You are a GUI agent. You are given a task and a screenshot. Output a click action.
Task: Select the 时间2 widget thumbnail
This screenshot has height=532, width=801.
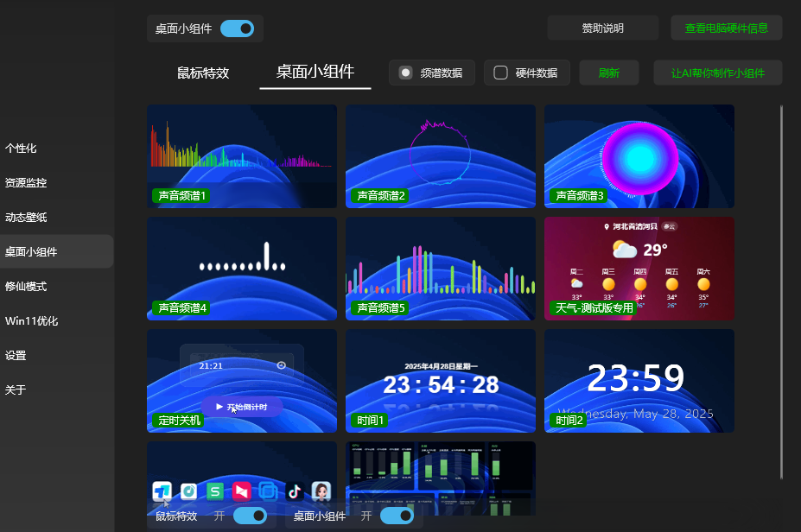point(639,381)
